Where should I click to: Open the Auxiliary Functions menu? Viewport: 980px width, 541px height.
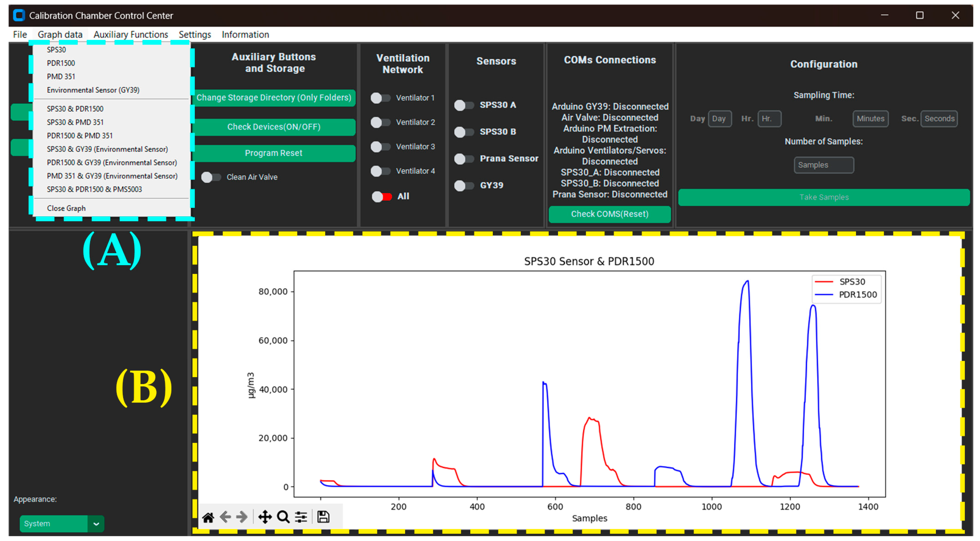[x=130, y=35]
